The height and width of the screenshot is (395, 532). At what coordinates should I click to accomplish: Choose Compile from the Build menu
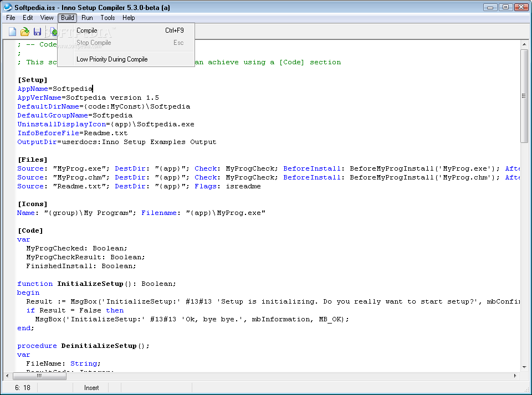(x=126, y=30)
